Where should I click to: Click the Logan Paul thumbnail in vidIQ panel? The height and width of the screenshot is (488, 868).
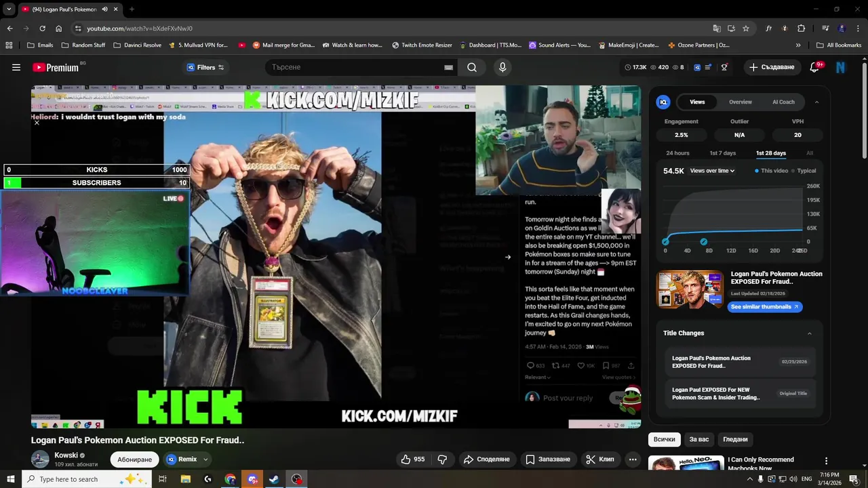[690, 290]
